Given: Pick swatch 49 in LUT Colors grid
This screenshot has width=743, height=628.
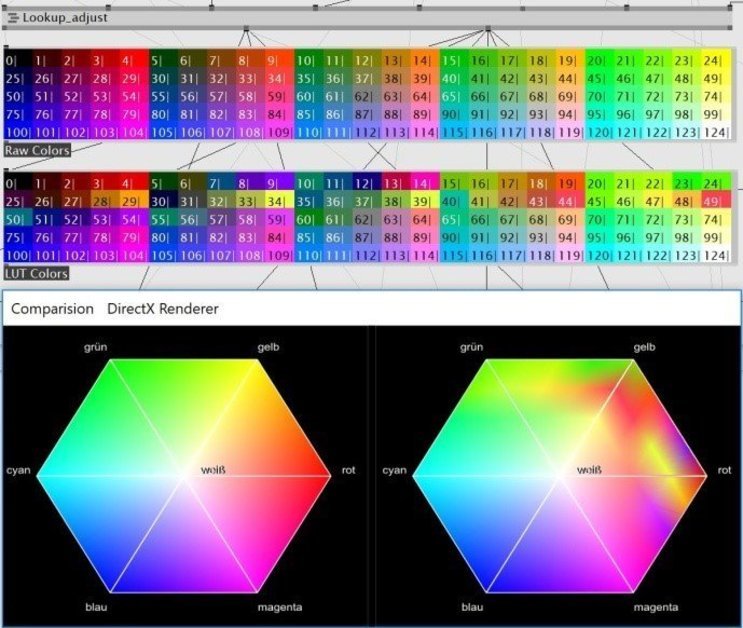Looking at the screenshot, I should (714, 202).
